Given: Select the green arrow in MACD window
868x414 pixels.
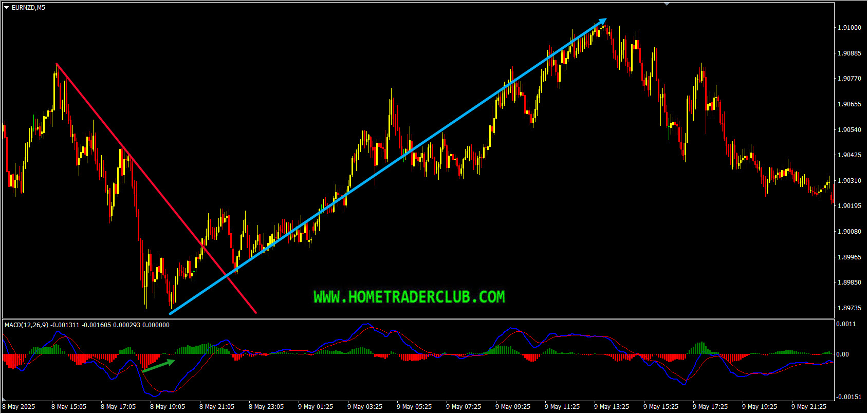Looking at the screenshot, I should coord(159,365).
